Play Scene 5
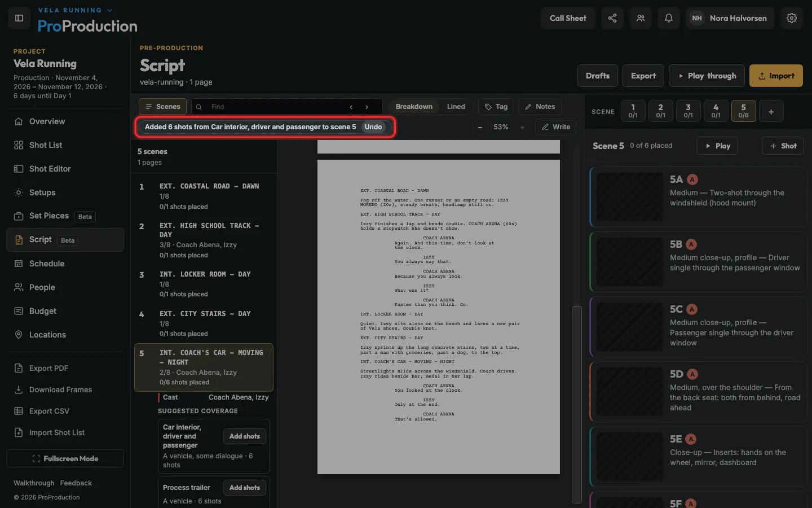This screenshot has height=508, width=812. 717,146
